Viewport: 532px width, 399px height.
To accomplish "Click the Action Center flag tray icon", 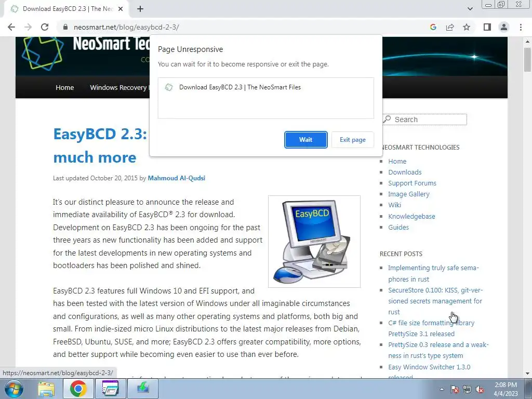I will [x=455, y=389].
